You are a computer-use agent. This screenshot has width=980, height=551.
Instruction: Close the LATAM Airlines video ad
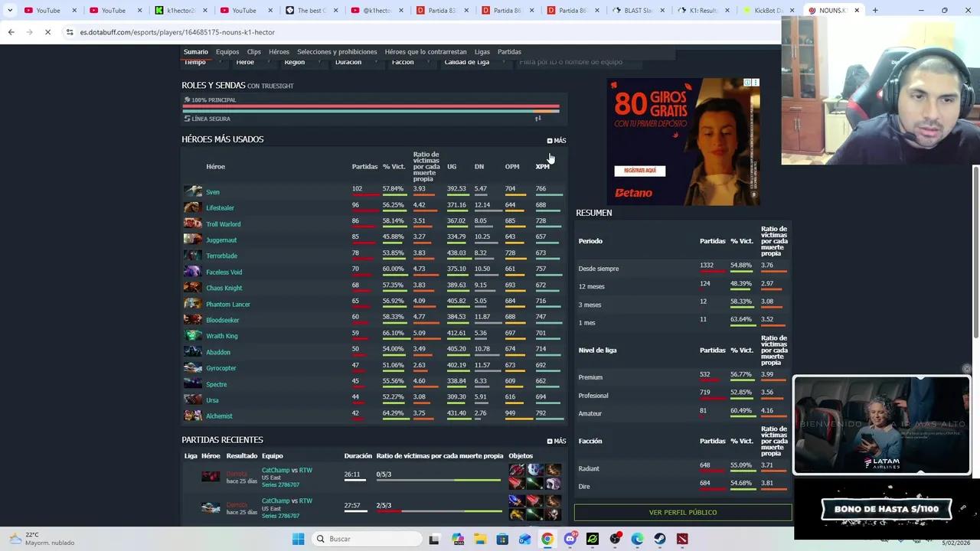[x=966, y=369]
